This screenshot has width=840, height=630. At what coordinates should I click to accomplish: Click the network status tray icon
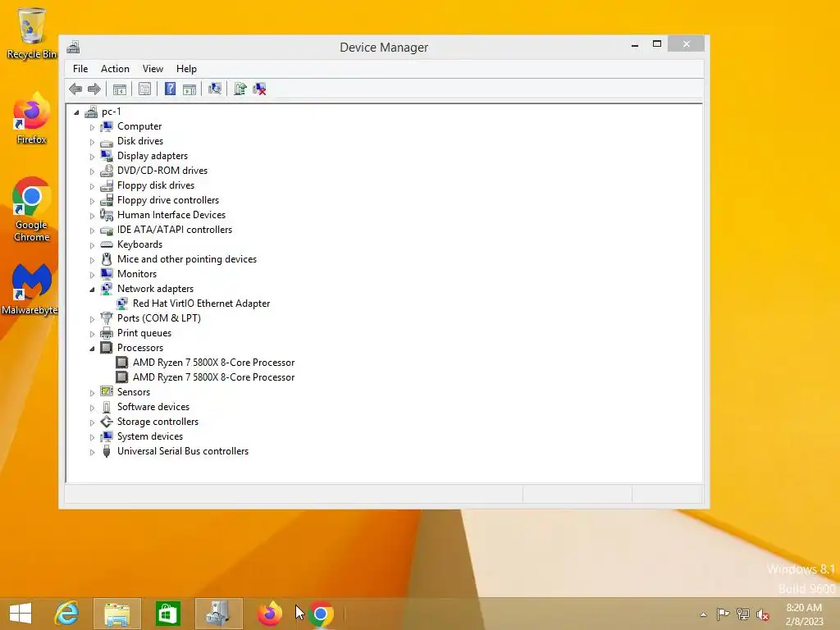[742, 614]
